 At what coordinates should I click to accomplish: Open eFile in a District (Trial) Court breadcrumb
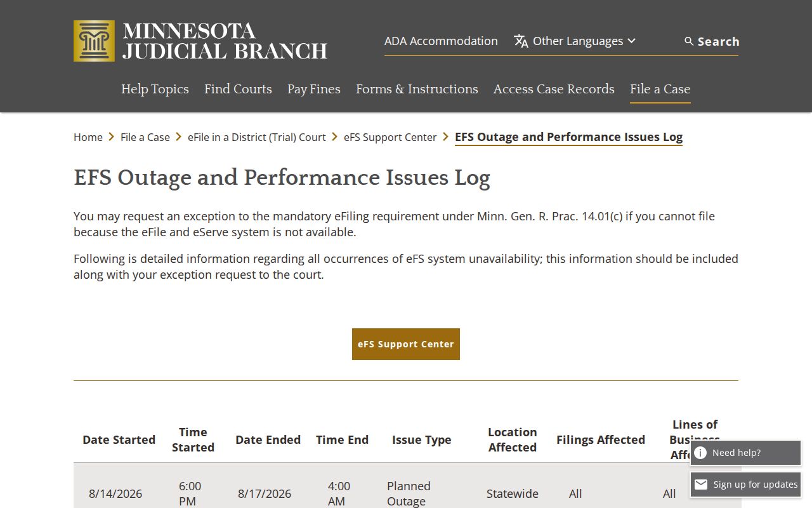coord(257,137)
